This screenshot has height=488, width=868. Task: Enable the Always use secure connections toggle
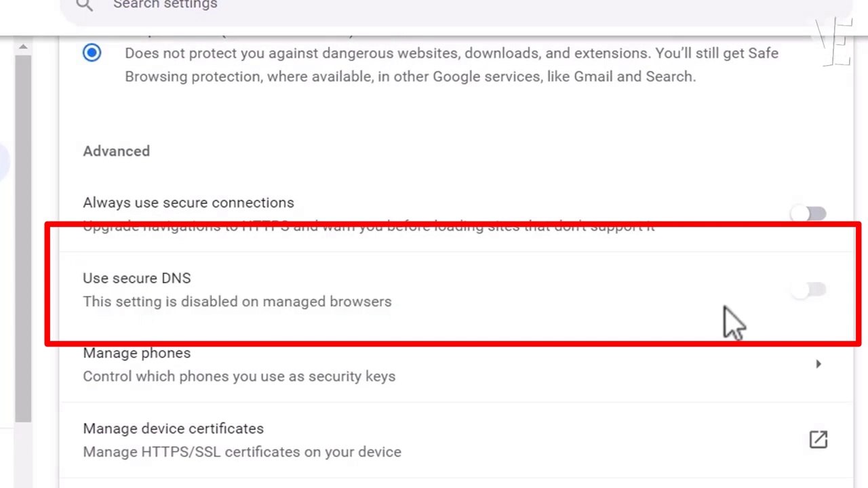pos(808,214)
